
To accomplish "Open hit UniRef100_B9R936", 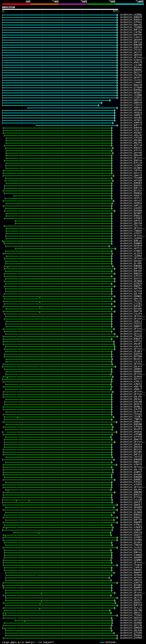I will (x=131, y=128).
